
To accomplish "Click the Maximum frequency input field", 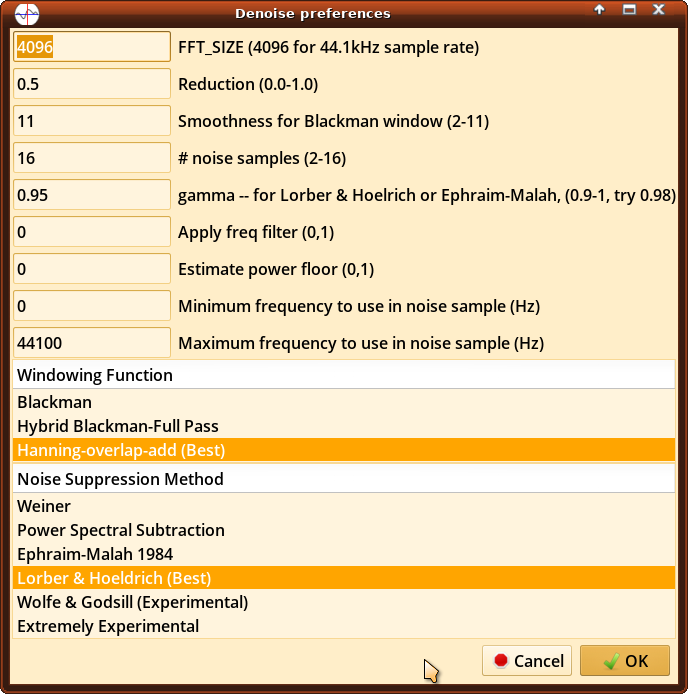I will (92, 343).
